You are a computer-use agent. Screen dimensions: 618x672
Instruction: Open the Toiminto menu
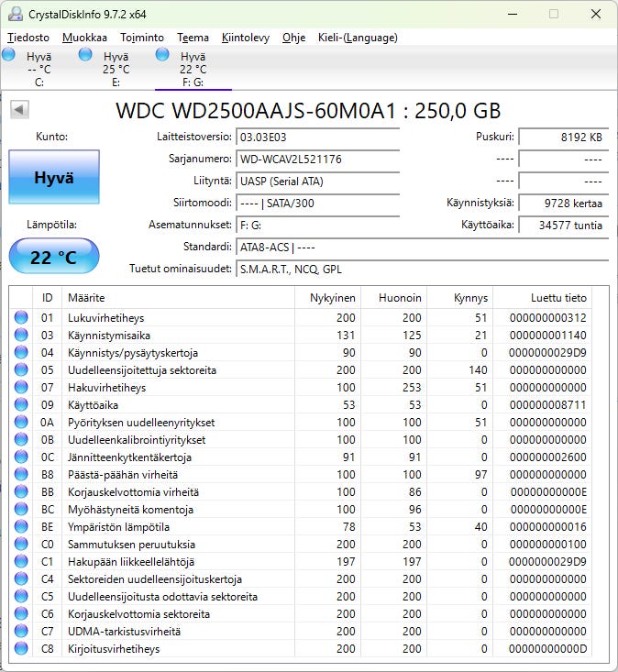142,38
